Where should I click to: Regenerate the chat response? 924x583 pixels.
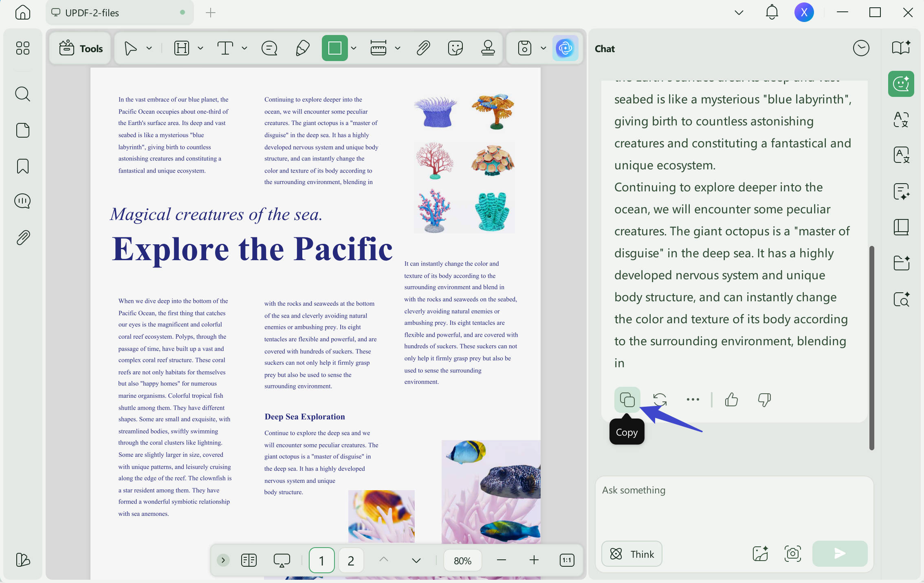[660, 400]
